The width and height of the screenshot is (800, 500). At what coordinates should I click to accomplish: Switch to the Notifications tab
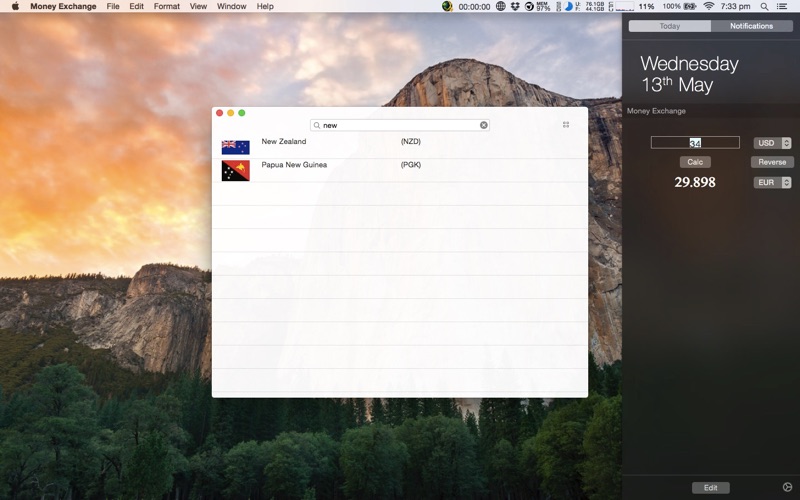click(752, 26)
